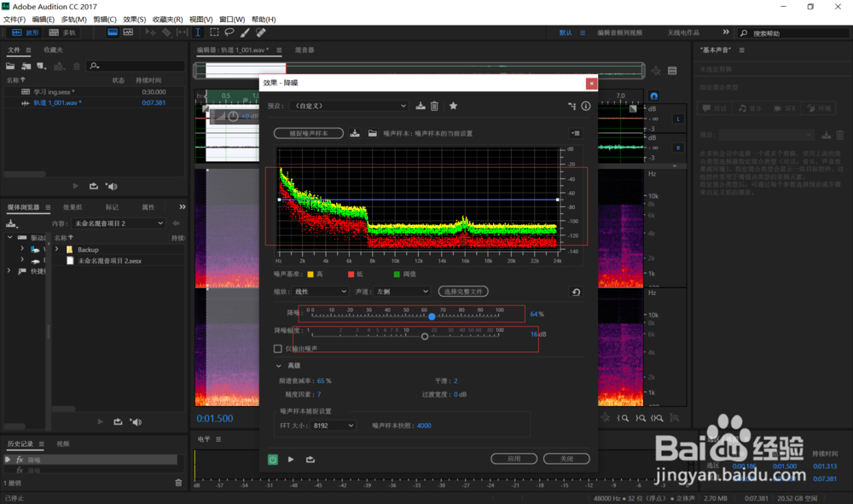Select the Marquee Selection tool

(214, 32)
